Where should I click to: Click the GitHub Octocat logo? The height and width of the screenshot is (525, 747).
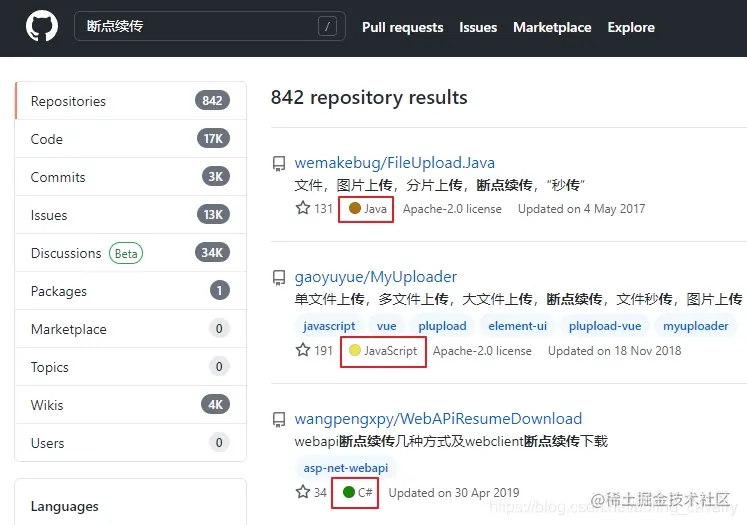[42, 26]
